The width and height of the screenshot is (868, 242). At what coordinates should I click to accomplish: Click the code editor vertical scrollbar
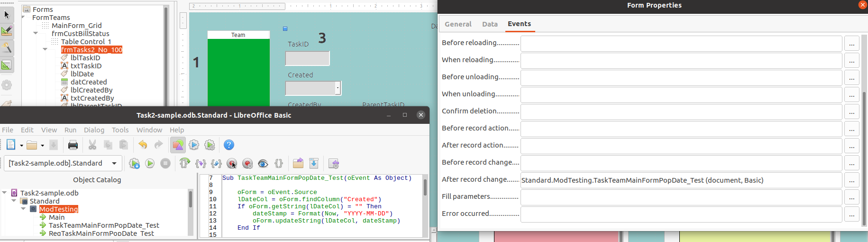click(x=425, y=205)
